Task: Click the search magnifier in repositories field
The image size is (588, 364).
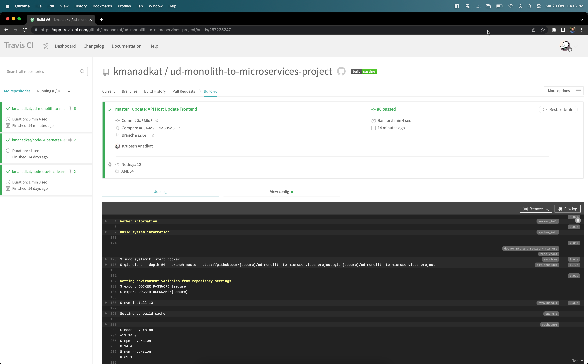Action: [x=82, y=71]
